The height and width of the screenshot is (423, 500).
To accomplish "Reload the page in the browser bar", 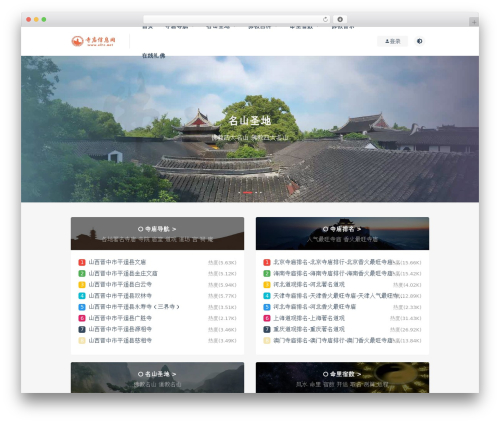I will [x=325, y=19].
